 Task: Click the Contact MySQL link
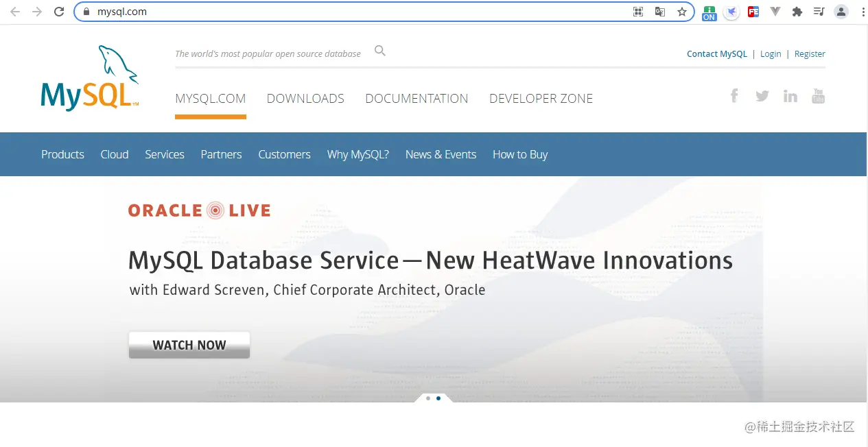tap(717, 54)
